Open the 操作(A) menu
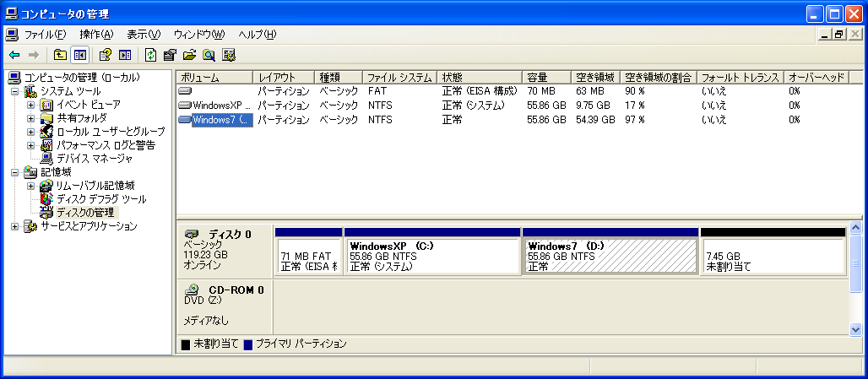This screenshot has height=379, width=868. pyautogui.click(x=96, y=35)
